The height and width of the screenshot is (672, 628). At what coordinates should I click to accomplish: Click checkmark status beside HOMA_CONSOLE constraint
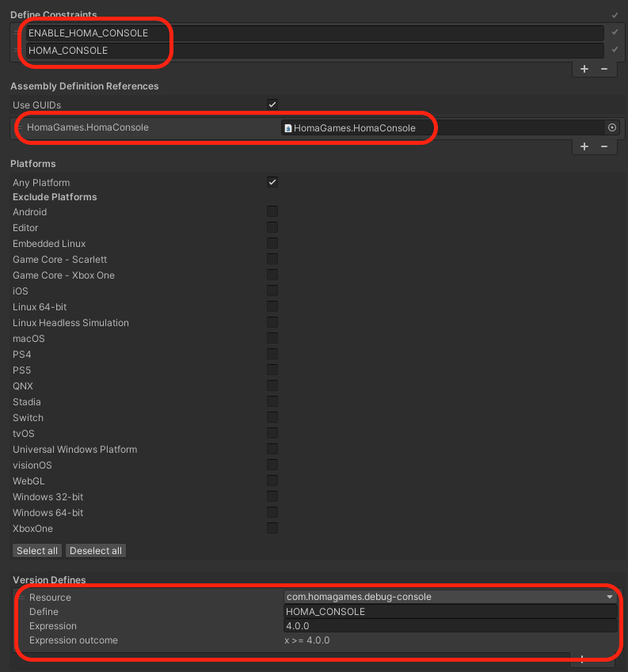point(615,49)
